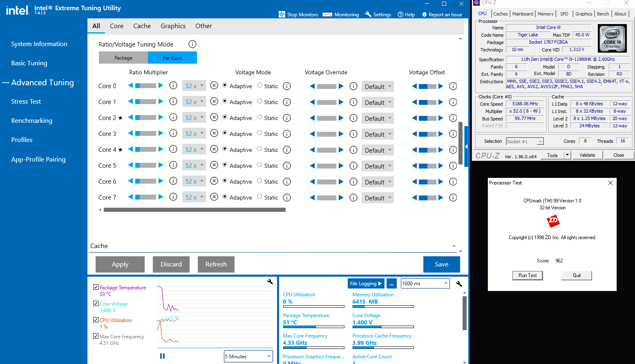The width and height of the screenshot is (635, 364).
Task: Open Help from top bar
Action: coord(406,14)
